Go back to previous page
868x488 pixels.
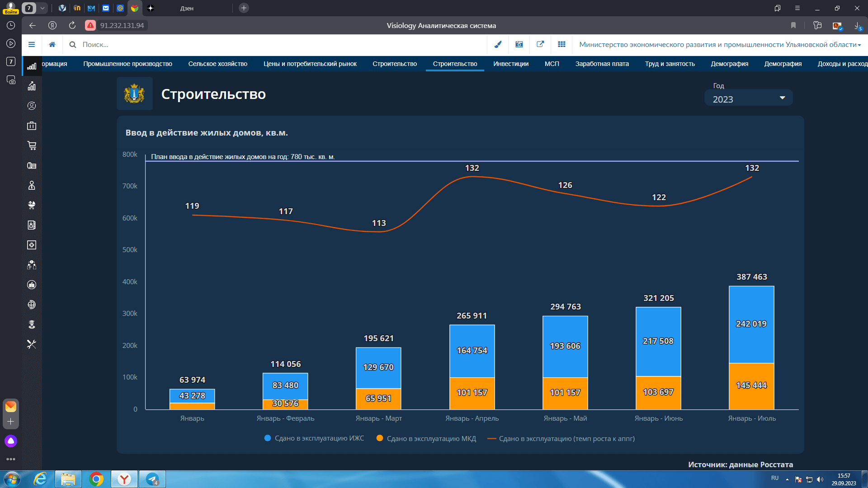[33, 25]
